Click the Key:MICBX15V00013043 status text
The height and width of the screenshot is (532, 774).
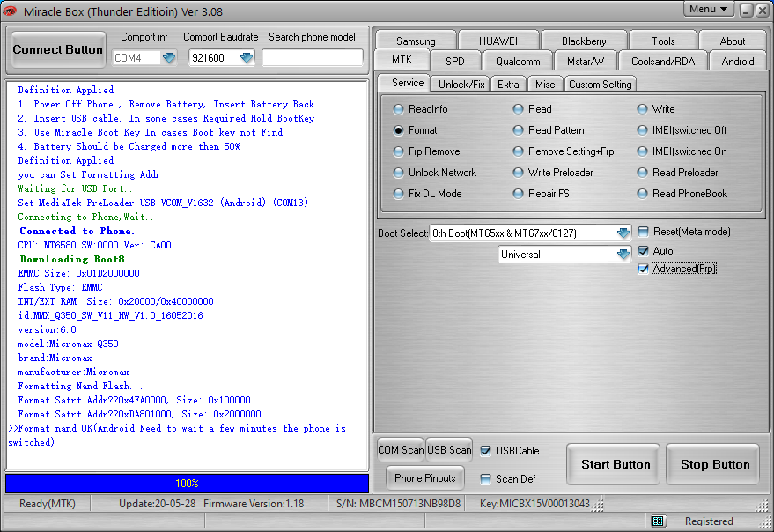[x=534, y=503]
